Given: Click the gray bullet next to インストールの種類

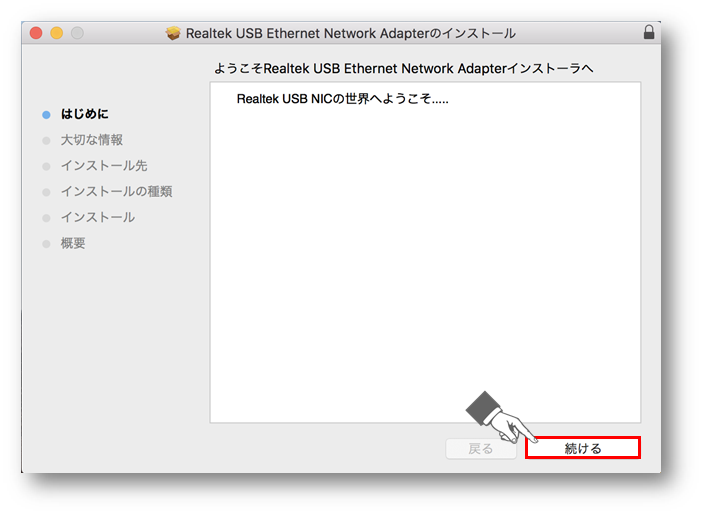Looking at the screenshot, I should click(x=46, y=192).
